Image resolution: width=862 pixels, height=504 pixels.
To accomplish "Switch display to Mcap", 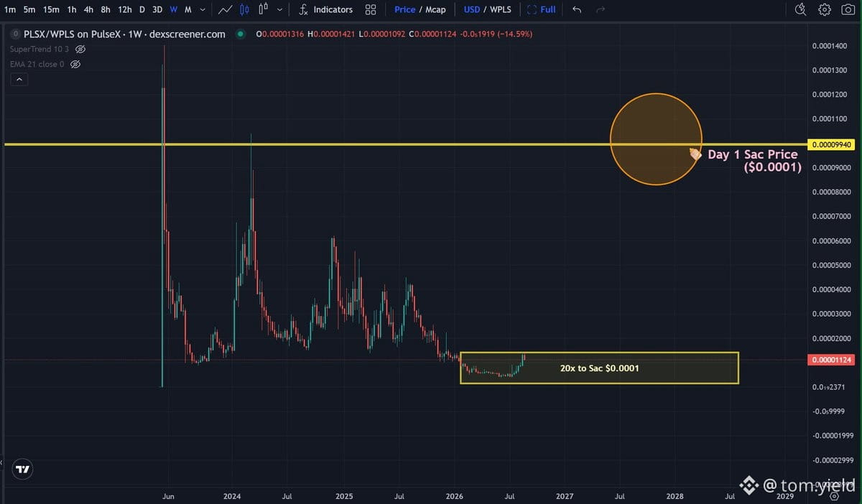I will coord(435,9).
